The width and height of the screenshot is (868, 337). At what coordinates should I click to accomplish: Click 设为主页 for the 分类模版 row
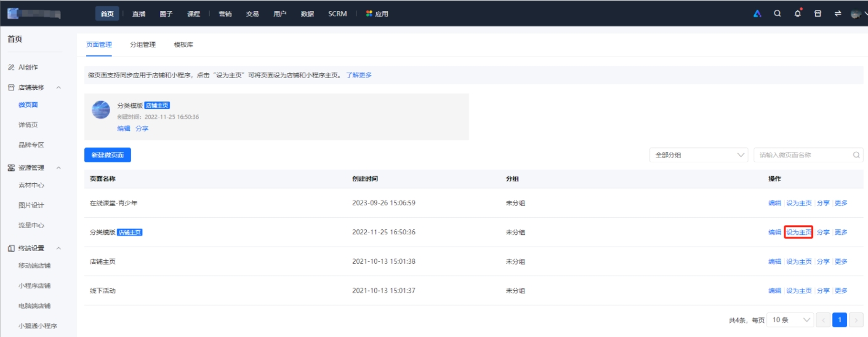click(798, 232)
